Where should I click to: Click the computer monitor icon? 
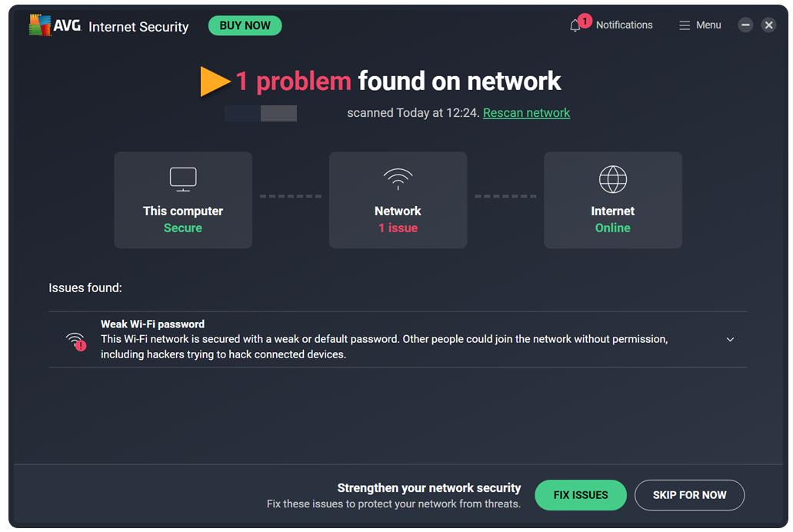183,179
